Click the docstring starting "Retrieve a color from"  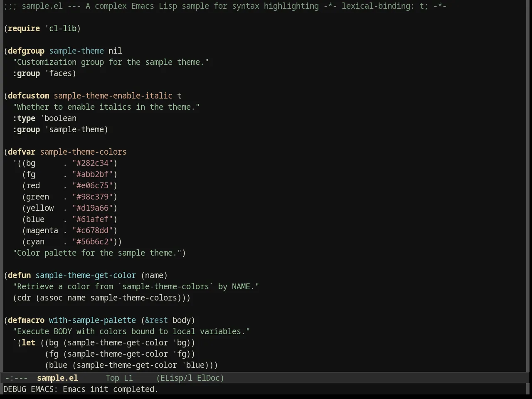click(136, 286)
